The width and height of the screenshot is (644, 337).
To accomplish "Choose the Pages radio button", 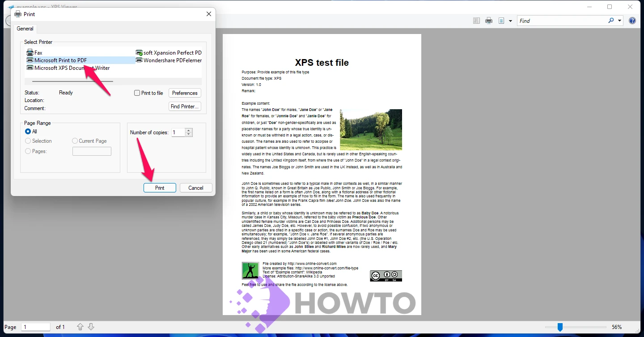I will click(x=28, y=151).
